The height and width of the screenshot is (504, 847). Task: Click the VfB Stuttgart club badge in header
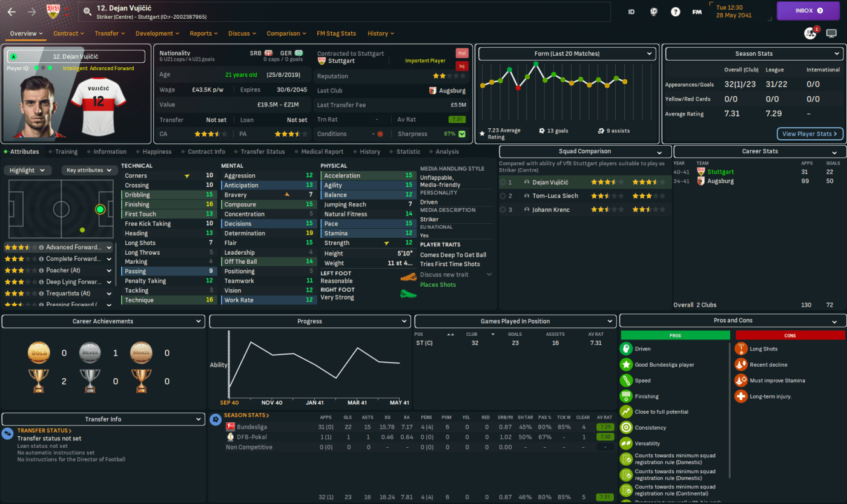click(x=53, y=11)
